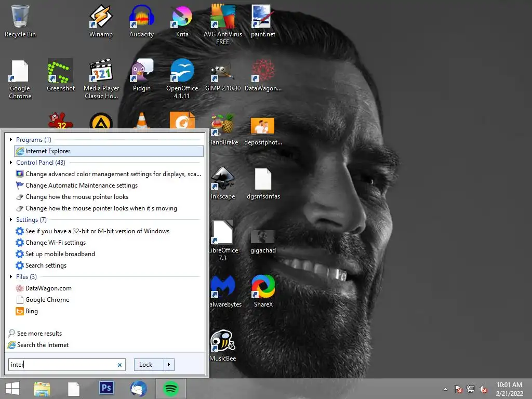Show hidden system tray icons
Screen dimensions: 532x399
coord(445,389)
